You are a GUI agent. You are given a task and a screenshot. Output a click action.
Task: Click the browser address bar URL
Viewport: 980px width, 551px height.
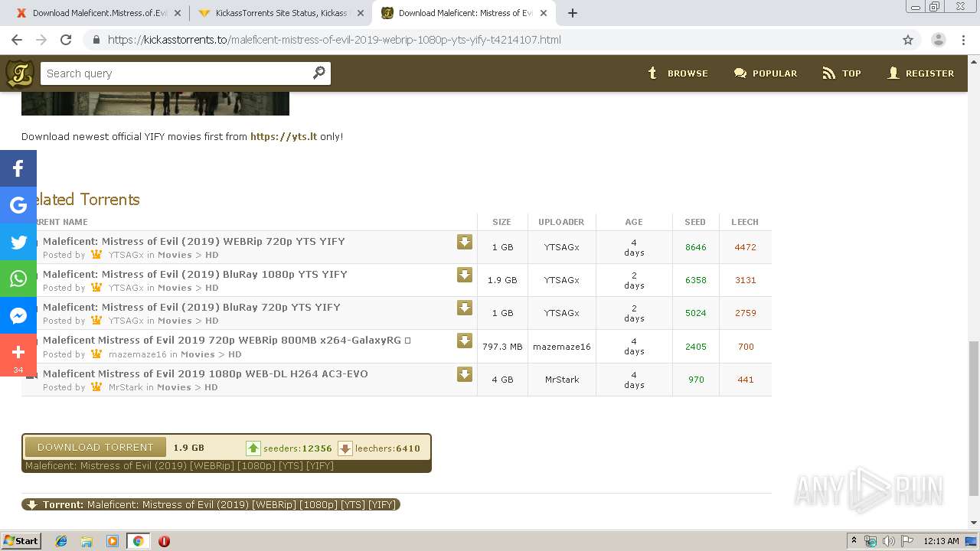(335, 40)
